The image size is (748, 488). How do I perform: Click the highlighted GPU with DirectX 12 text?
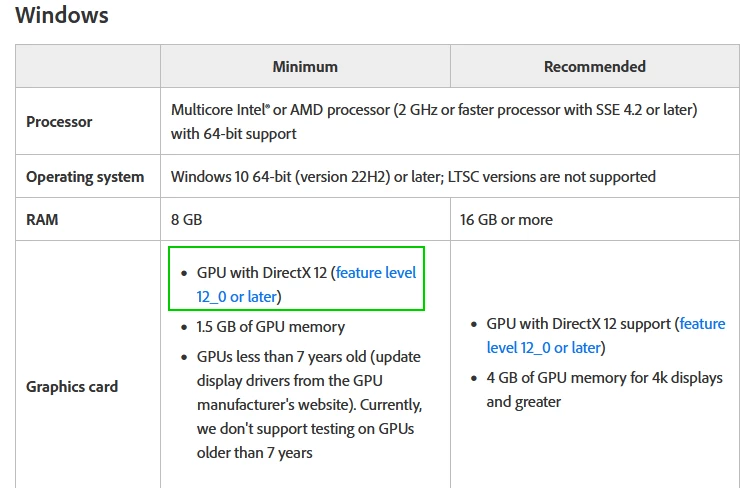pyautogui.click(x=262, y=273)
